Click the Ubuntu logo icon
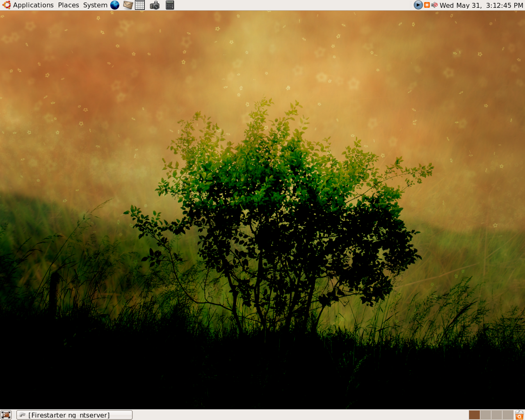 (x=7, y=5)
